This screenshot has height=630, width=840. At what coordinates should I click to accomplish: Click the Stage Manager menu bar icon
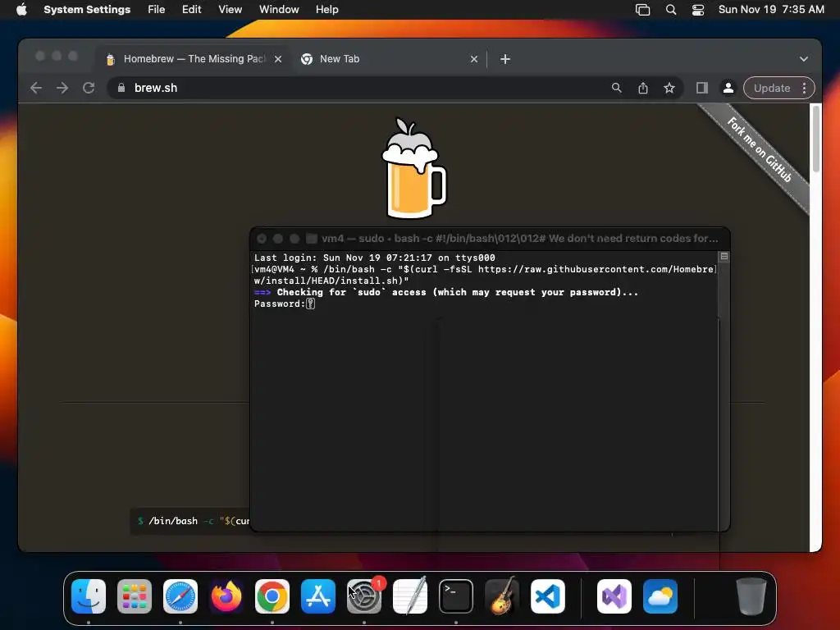point(643,10)
